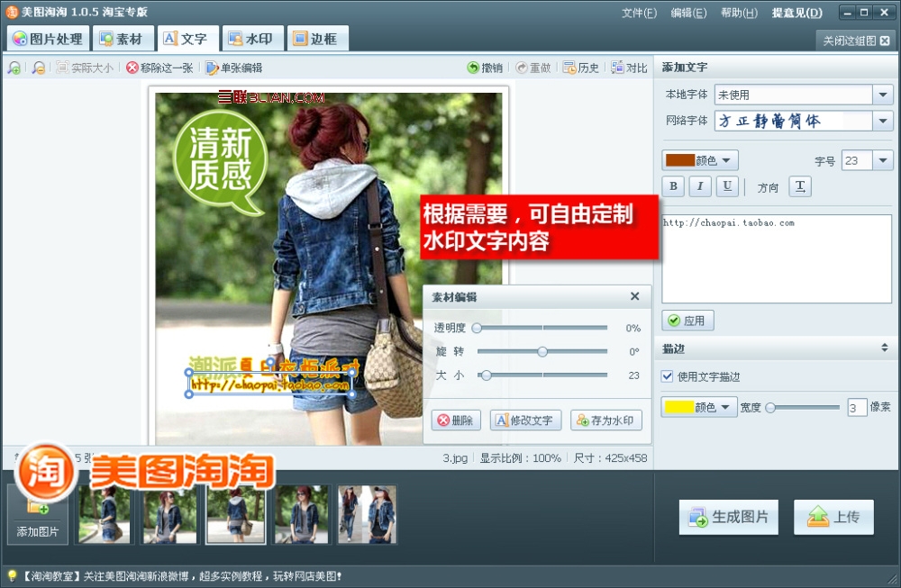Click 尺寸：425x458 status text
The width and height of the screenshot is (901, 588).
click(610, 457)
